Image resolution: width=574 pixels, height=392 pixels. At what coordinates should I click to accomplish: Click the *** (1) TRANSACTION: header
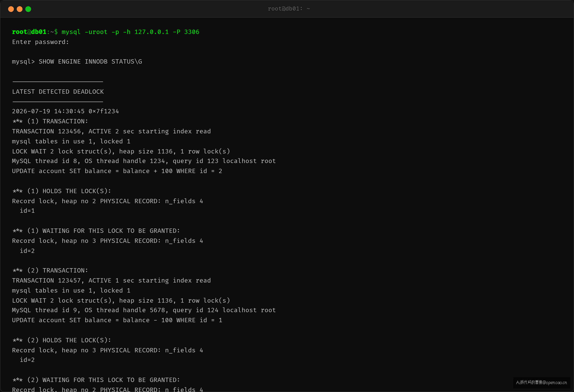(50, 121)
